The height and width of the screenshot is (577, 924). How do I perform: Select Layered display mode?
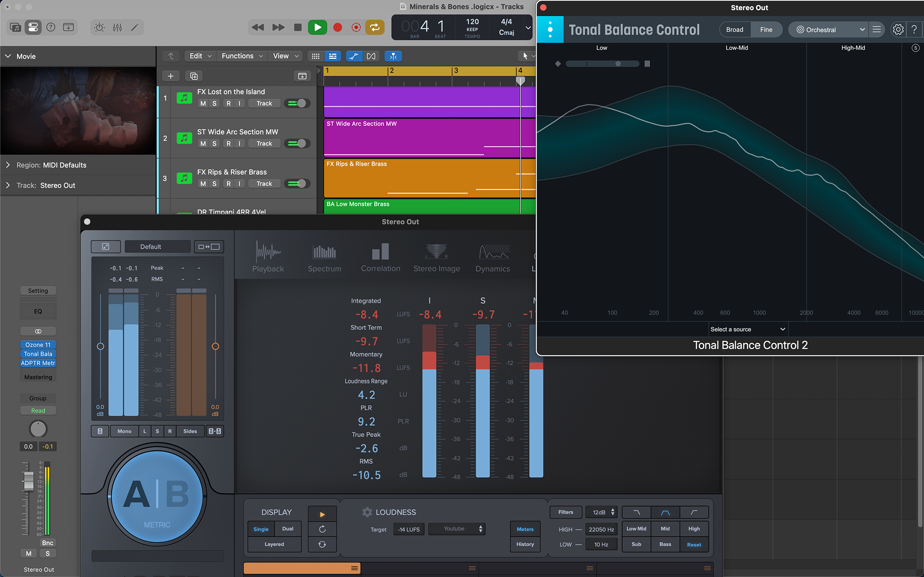click(x=274, y=544)
